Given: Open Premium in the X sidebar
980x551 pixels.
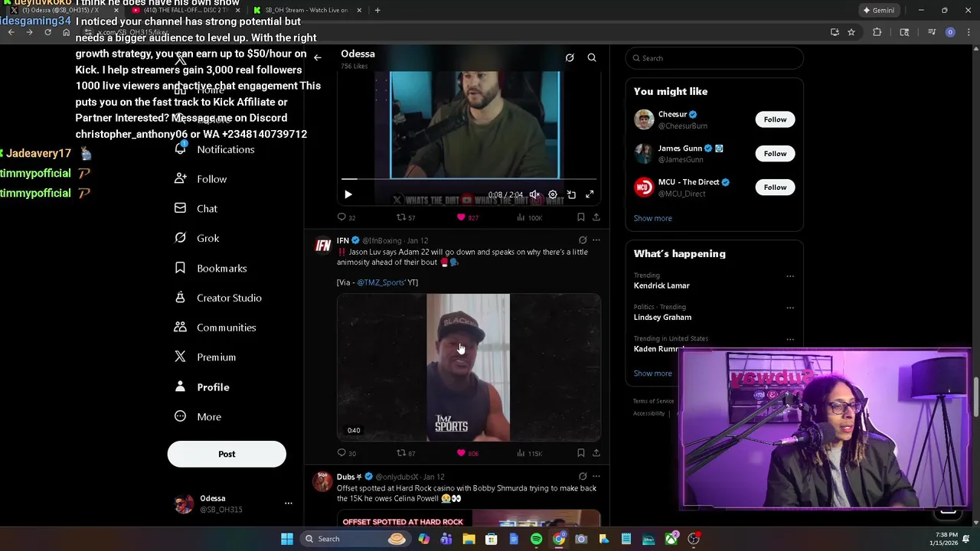Looking at the screenshot, I should [205, 357].
